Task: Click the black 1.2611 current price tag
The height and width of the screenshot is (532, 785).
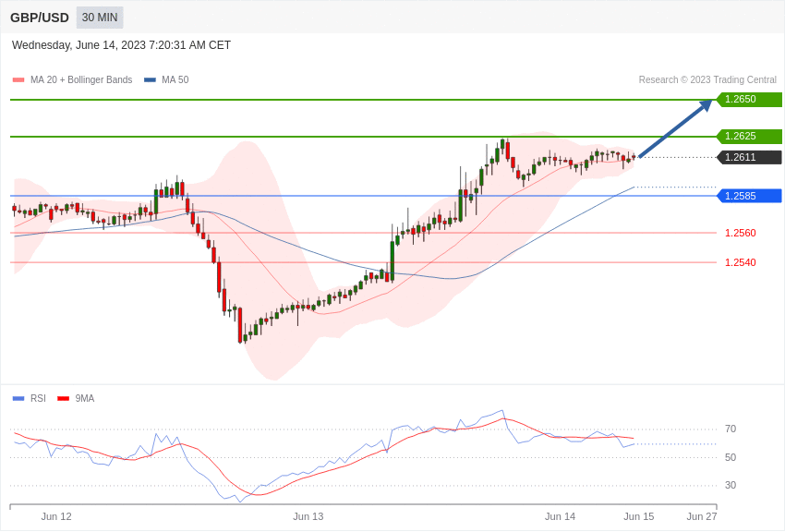Action: click(x=749, y=158)
